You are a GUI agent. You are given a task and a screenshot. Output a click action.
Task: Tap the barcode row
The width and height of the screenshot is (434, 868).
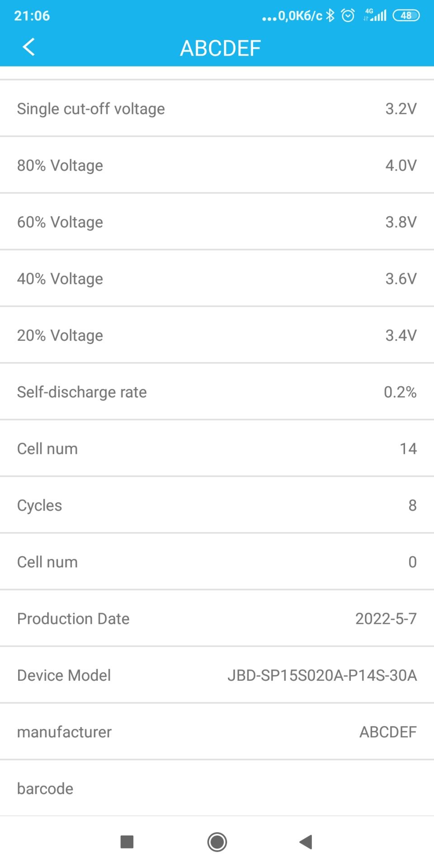[217, 788]
